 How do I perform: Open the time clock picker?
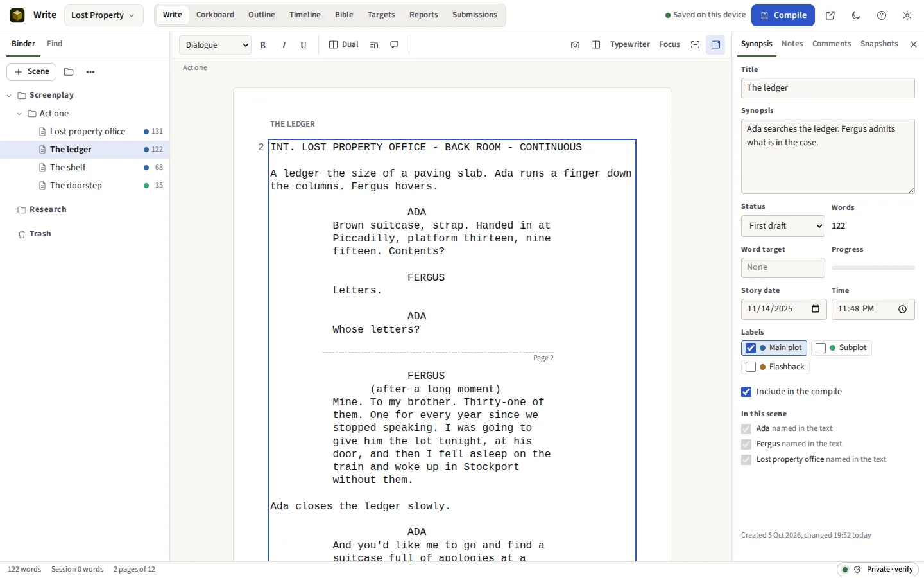click(902, 310)
